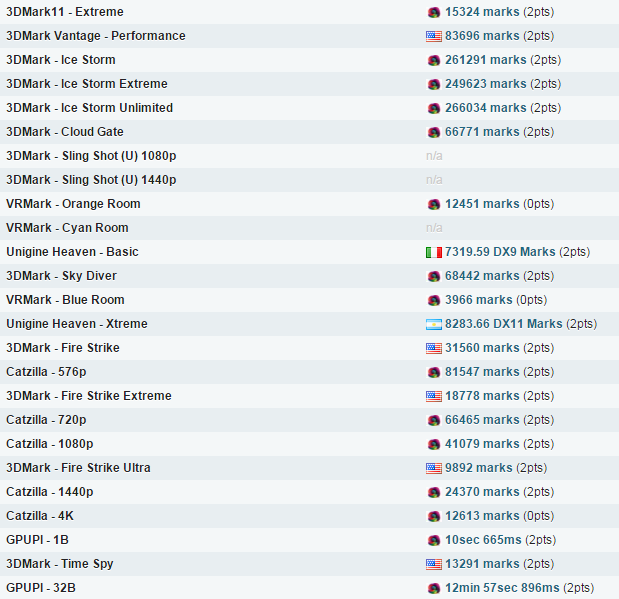
Task: Open the Catzilla - 4K benchmark
Action: 40,516
